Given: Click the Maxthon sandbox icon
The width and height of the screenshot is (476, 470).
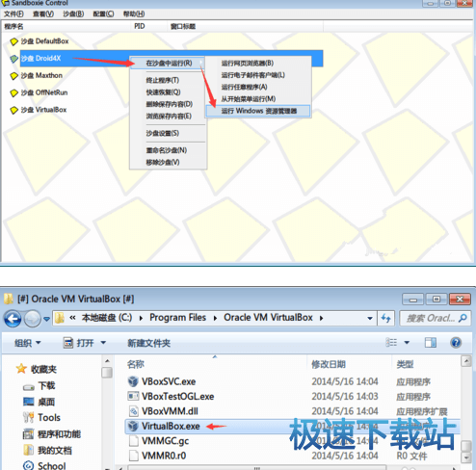Looking at the screenshot, I should pyautogui.click(x=13, y=76).
